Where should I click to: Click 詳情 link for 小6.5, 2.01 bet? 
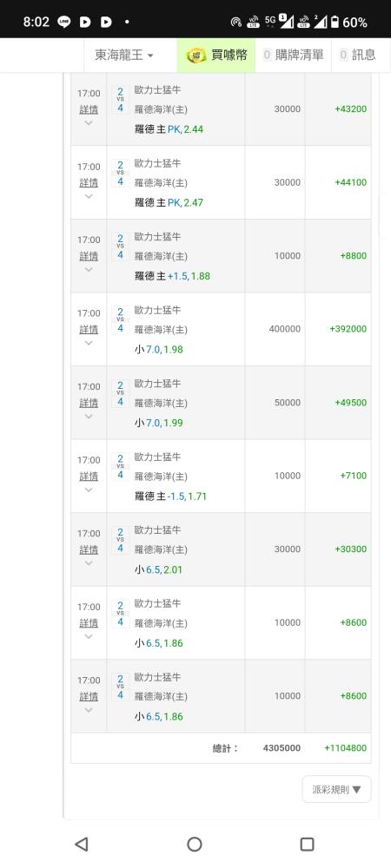click(89, 549)
